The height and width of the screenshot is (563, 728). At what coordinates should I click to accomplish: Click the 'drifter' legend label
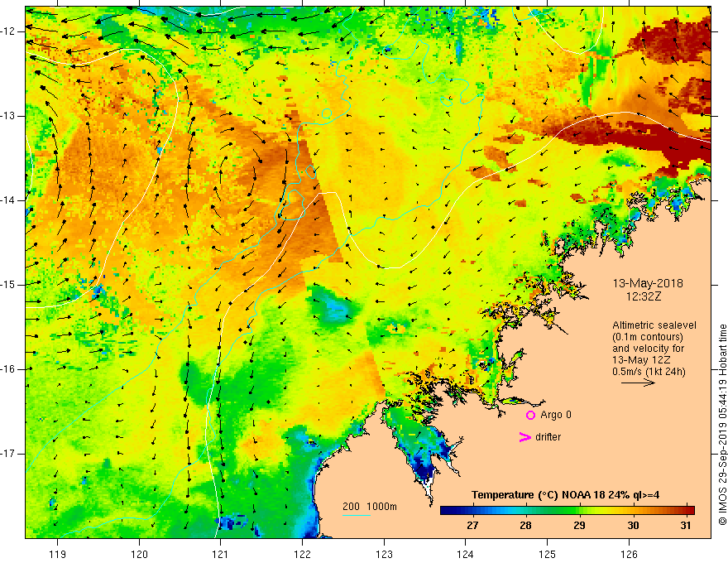[548, 437]
